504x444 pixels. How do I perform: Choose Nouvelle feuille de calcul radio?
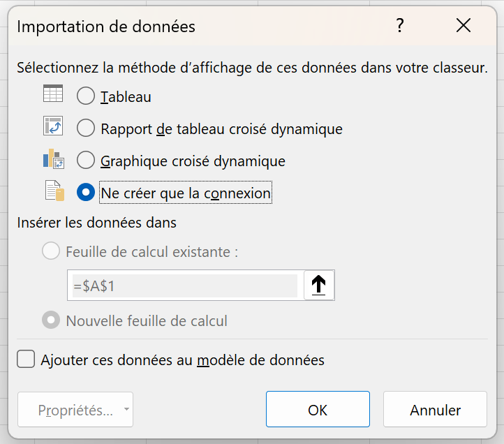click(51, 320)
